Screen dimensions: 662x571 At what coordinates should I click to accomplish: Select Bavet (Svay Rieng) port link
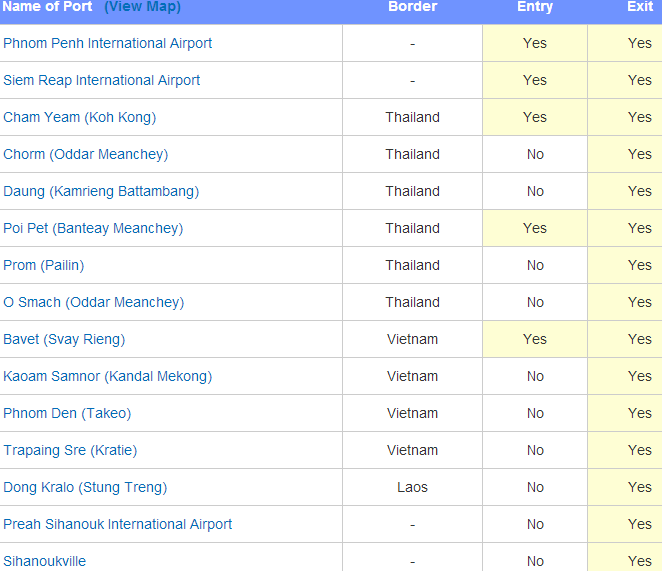(64, 340)
